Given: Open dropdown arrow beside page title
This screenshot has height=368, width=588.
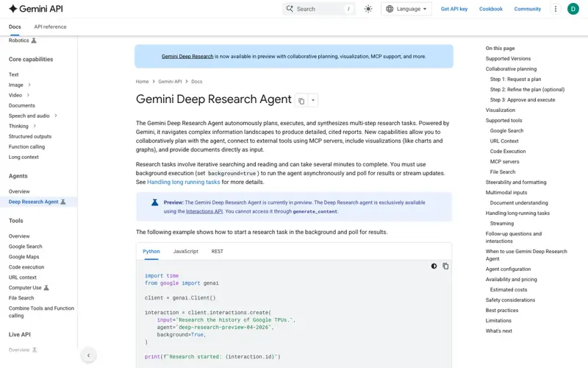Looking at the screenshot, I should click(x=313, y=100).
